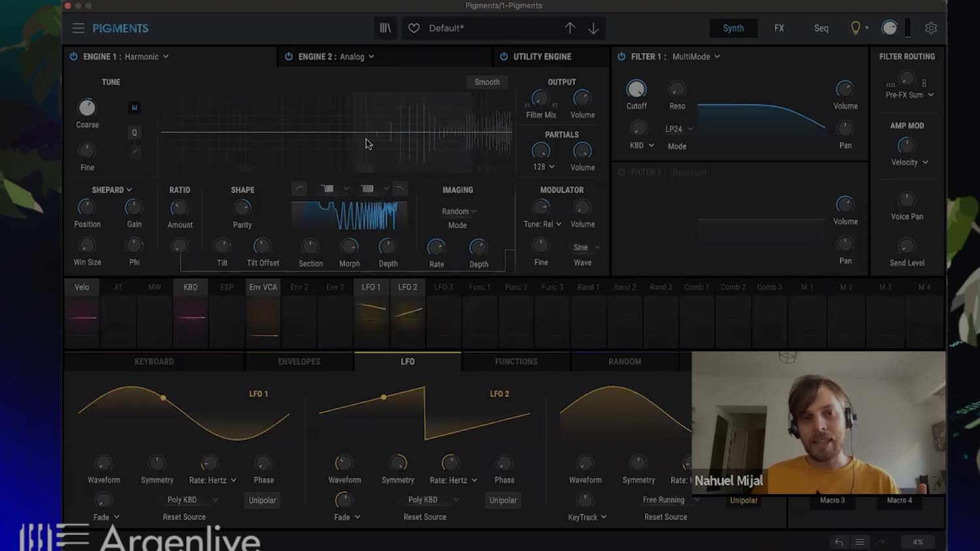Click the Shepard Gain knob
Viewport: 980px width, 551px height.
coord(133,208)
